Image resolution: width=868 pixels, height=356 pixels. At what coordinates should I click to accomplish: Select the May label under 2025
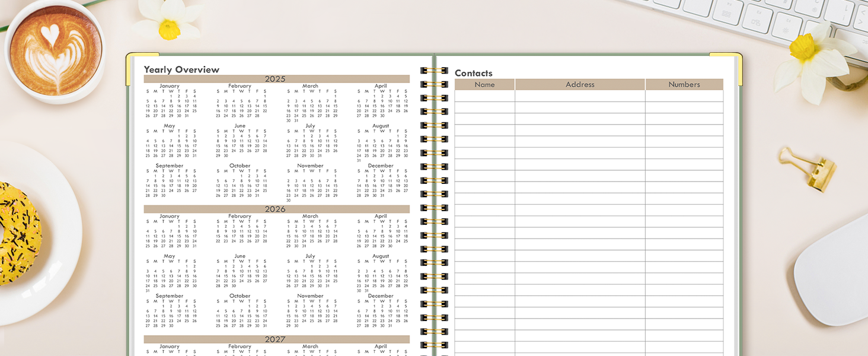pyautogui.click(x=170, y=126)
